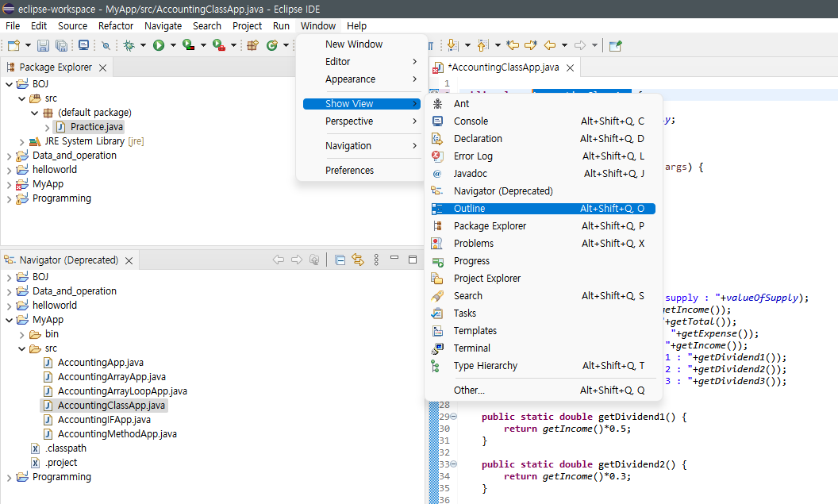Open the New wizard dropdown arrow
This screenshot has width=838, height=504.
coord(28,45)
